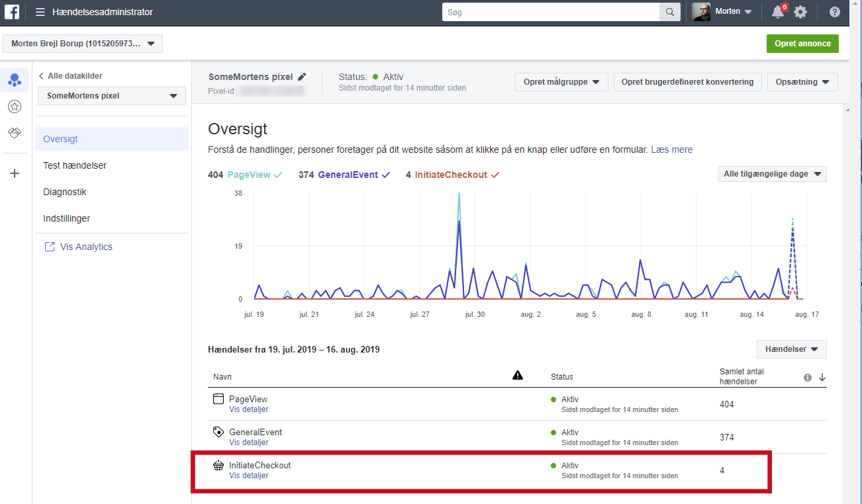Expand the SomeMortens pixel selector
862x504 pixels.
click(x=111, y=96)
